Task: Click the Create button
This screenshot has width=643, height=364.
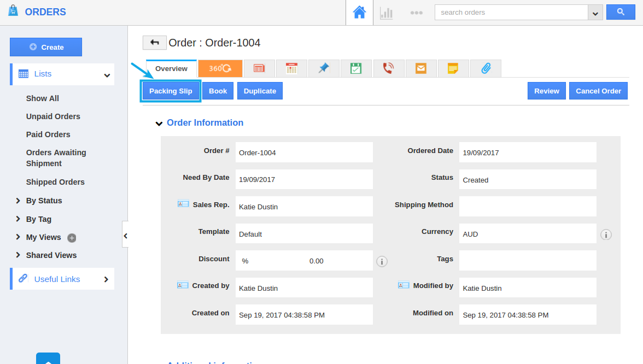Action: pos(46,47)
